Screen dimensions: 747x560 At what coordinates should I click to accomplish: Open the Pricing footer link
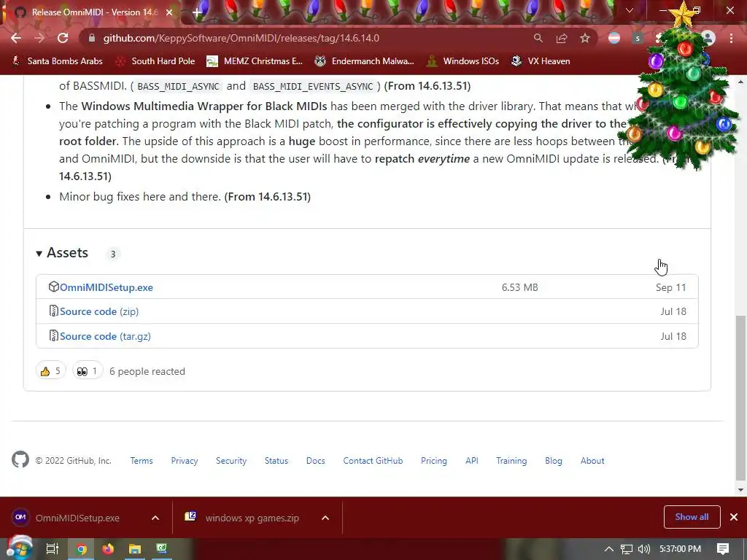433,461
